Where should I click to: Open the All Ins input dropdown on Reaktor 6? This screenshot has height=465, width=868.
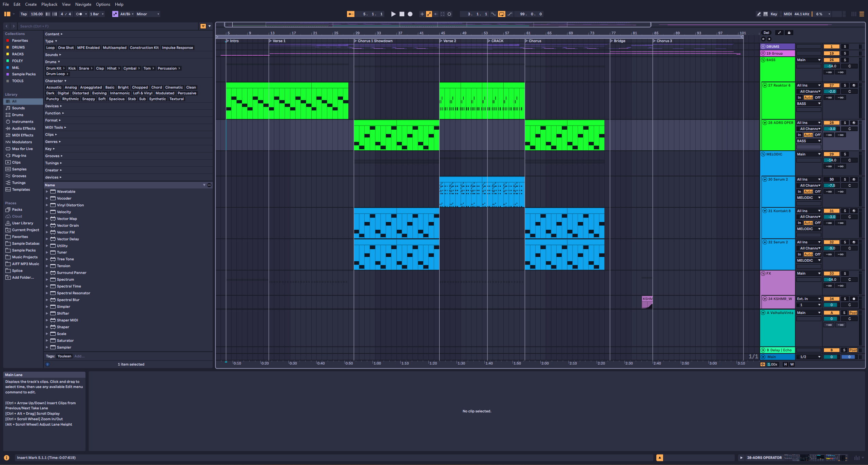pos(809,85)
